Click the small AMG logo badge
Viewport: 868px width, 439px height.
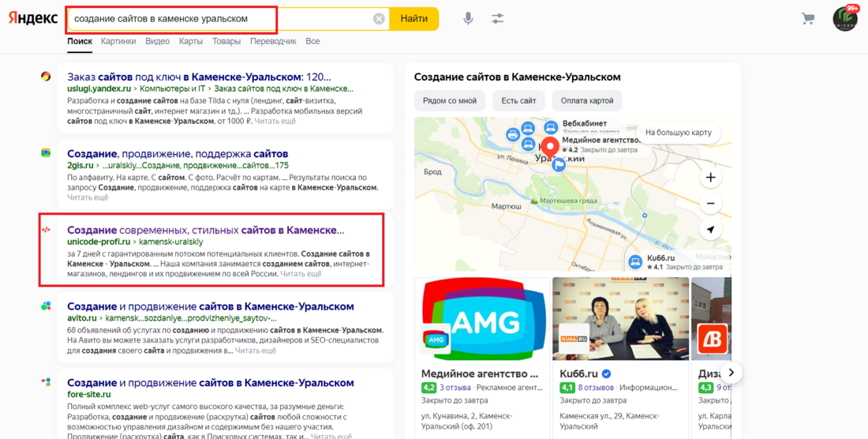(436, 340)
